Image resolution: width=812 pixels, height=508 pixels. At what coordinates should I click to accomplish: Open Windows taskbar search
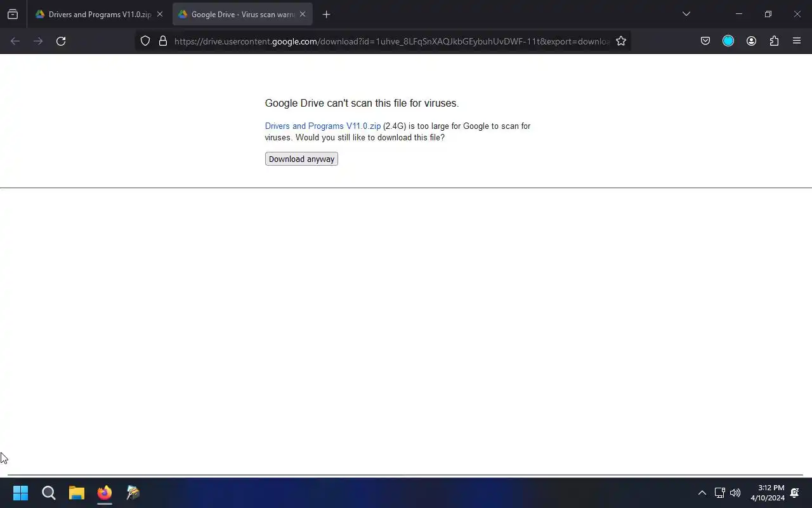(x=49, y=493)
